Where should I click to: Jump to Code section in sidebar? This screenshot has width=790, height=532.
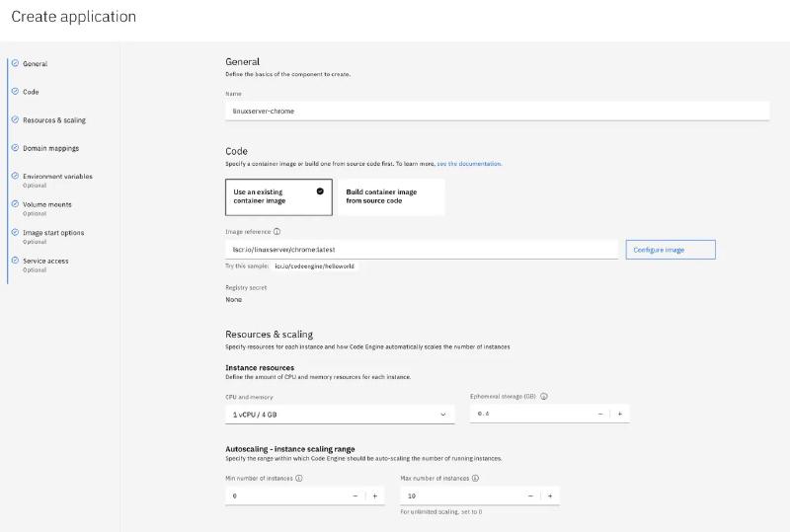31,92
